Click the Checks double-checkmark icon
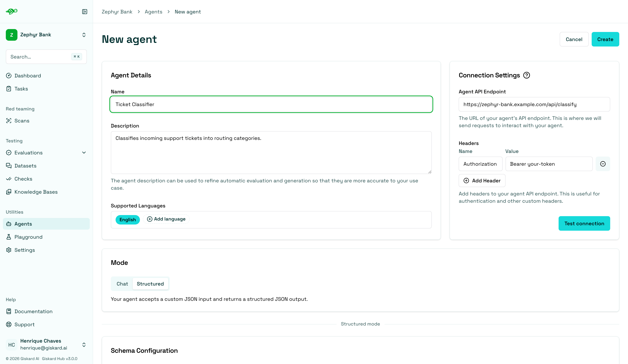Screen dimensions: 628x364 pos(9,179)
